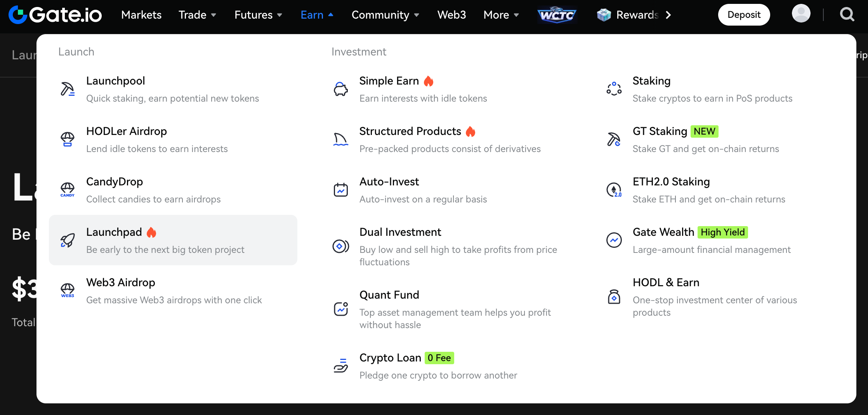Image resolution: width=868 pixels, height=415 pixels.
Task: Click the Auto-Invest calendar icon
Action: click(341, 190)
